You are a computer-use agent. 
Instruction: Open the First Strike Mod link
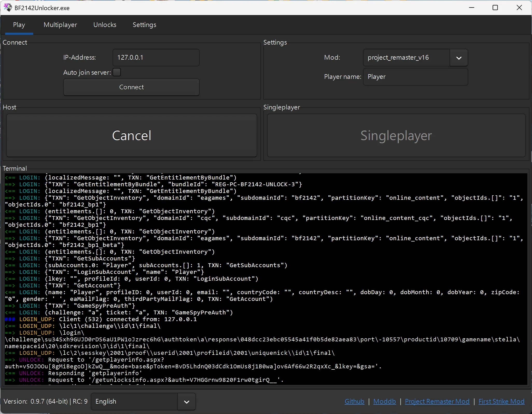click(501, 402)
